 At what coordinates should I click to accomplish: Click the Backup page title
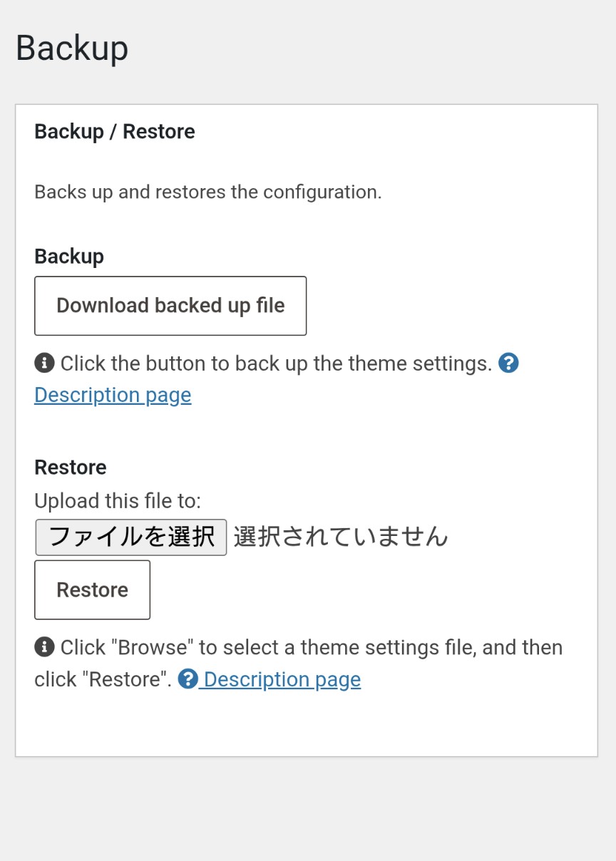[x=72, y=48]
